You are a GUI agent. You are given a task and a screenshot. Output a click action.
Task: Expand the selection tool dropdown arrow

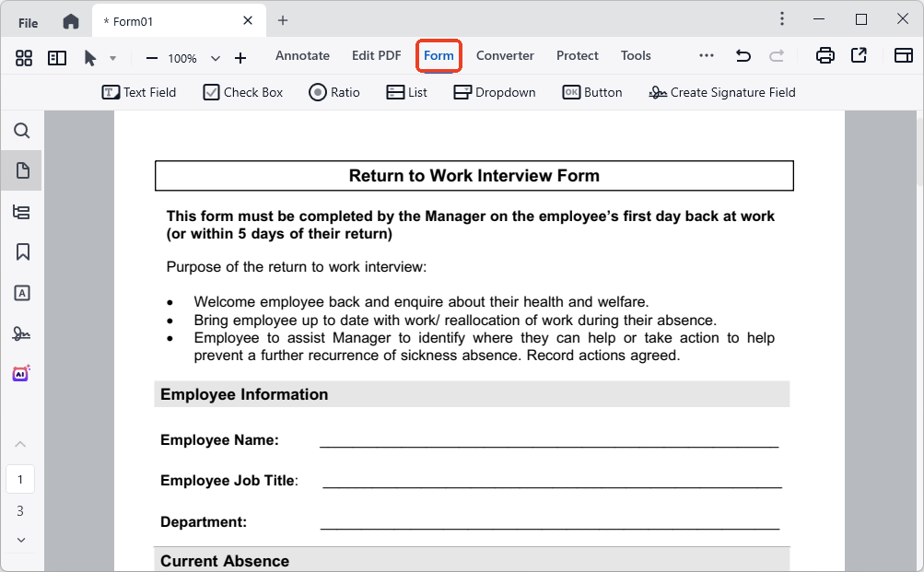[112, 57]
